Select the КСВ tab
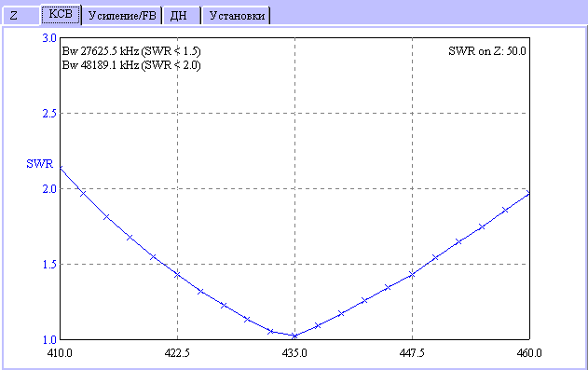This screenshot has width=588, height=370. [x=61, y=14]
